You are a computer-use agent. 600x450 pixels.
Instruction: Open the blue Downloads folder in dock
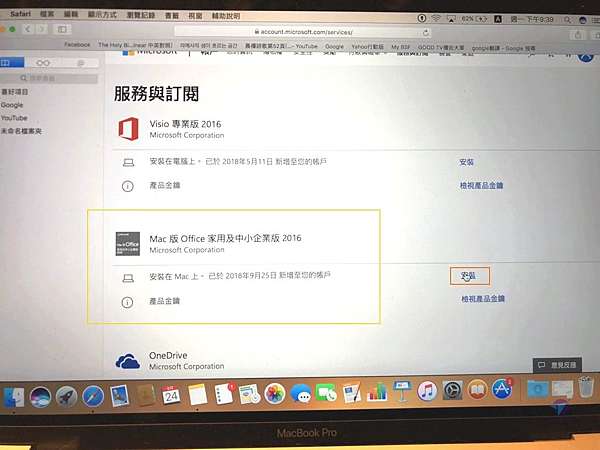[x=537, y=389]
